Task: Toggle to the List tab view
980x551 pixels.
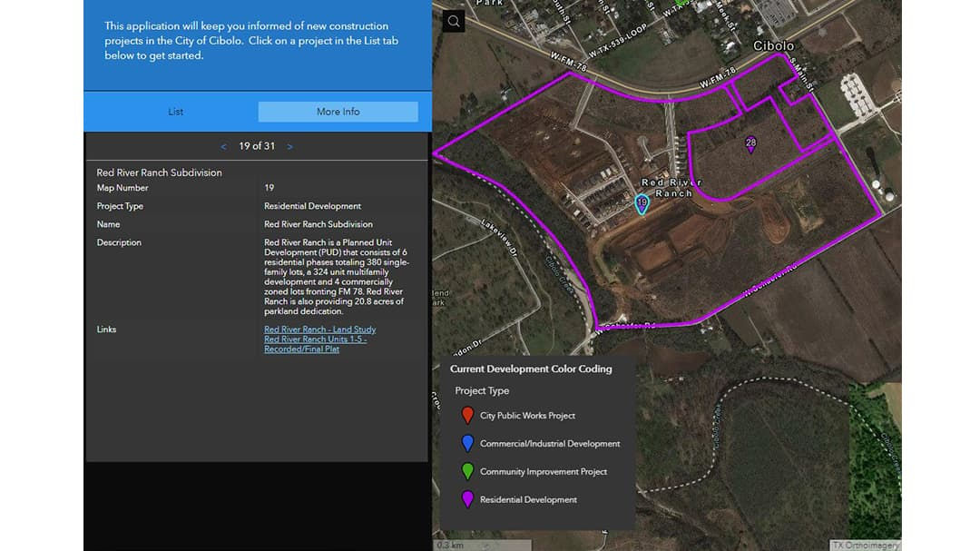Action: click(175, 111)
